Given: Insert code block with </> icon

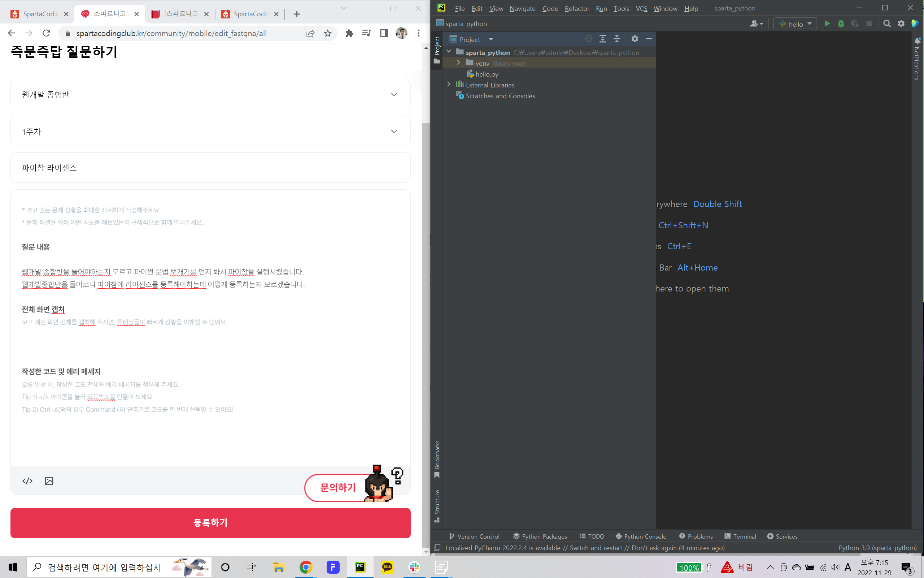Looking at the screenshot, I should (x=27, y=481).
